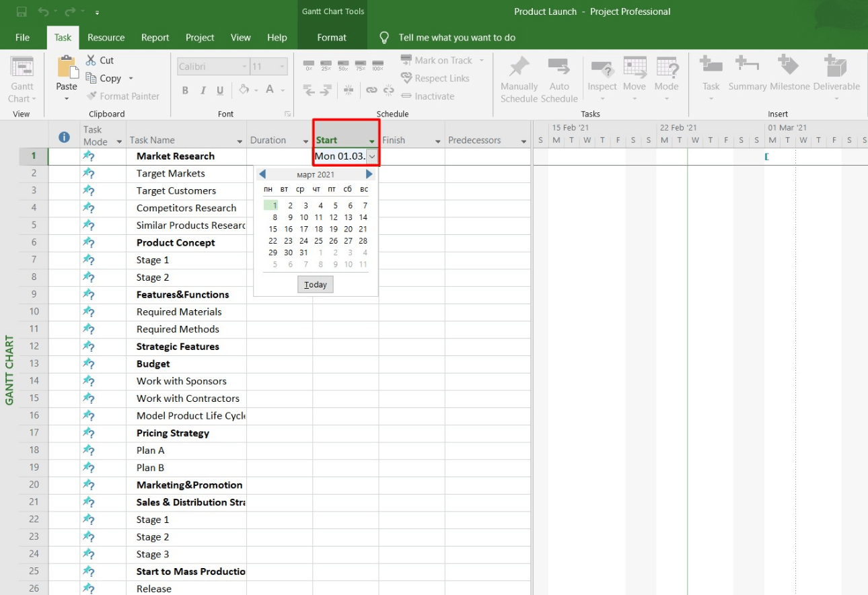Image resolution: width=868 pixels, height=595 pixels.
Task: Toggle Bold formatting
Action: [185, 90]
